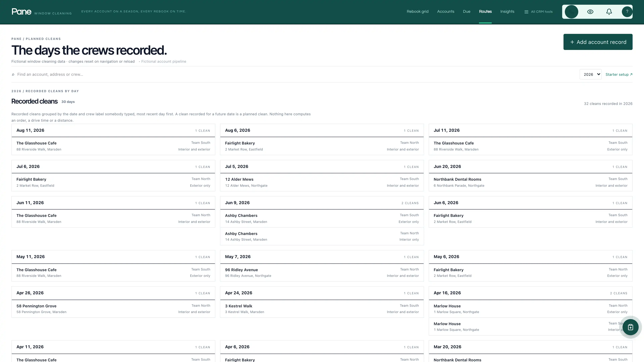This screenshot has width=644, height=362.
Task: Click the floating clipboard add button
Action: [x=630, y=327]
